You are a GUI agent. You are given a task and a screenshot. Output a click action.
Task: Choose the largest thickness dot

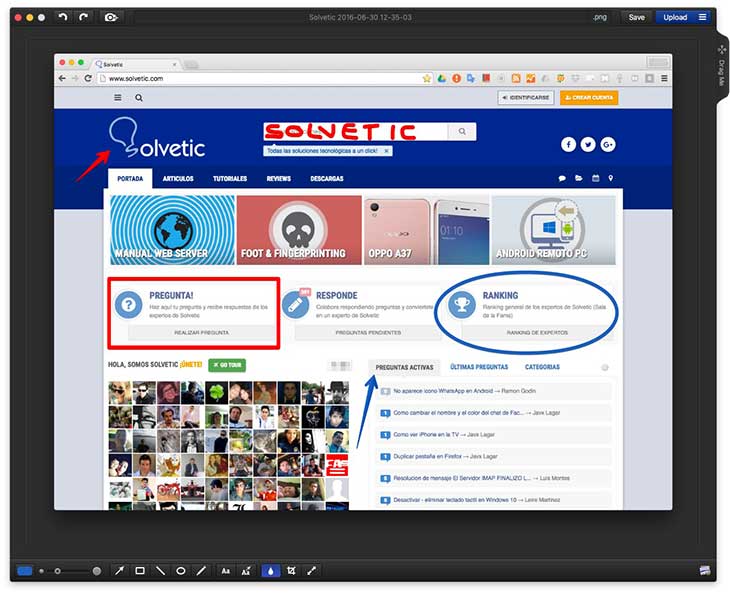click(97, 571)
